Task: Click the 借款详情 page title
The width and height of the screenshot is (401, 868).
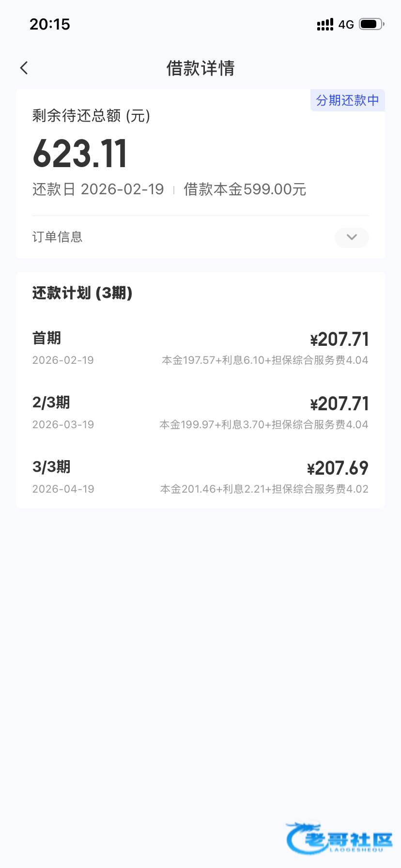Action: point(200,68)
